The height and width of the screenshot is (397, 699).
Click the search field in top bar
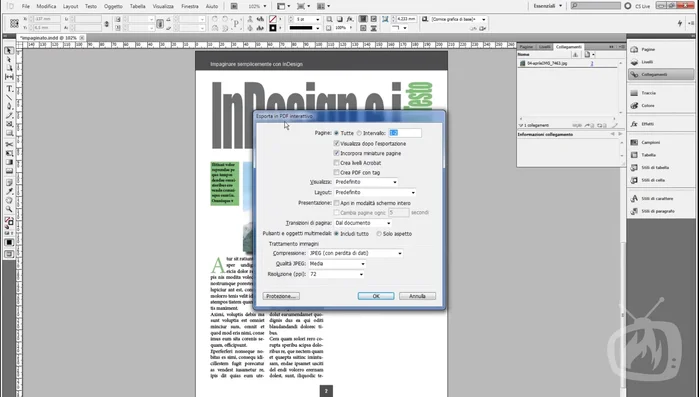(x=596, y=6)
